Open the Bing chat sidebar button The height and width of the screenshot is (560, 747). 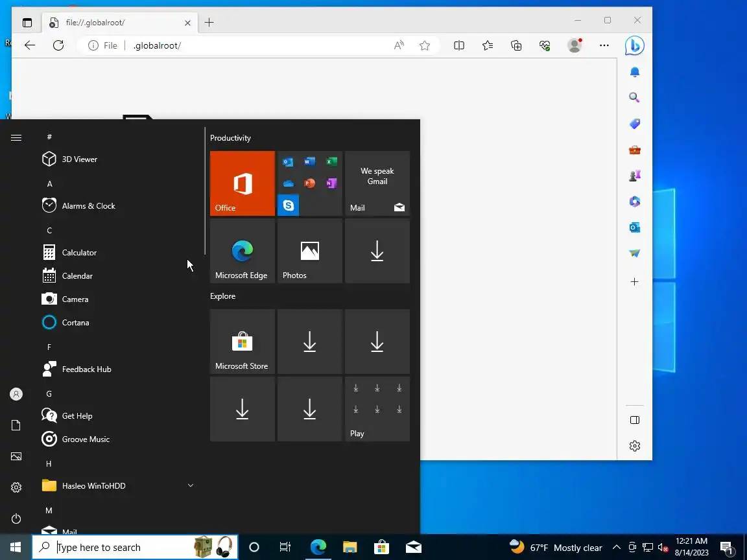pyautogui.click(x=635, y=45)
